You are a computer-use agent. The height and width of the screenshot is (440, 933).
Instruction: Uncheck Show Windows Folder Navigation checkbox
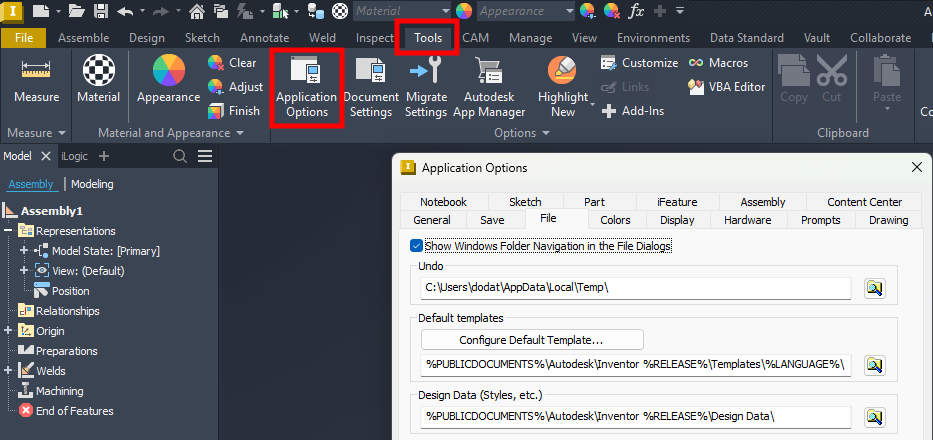(417, 245)
